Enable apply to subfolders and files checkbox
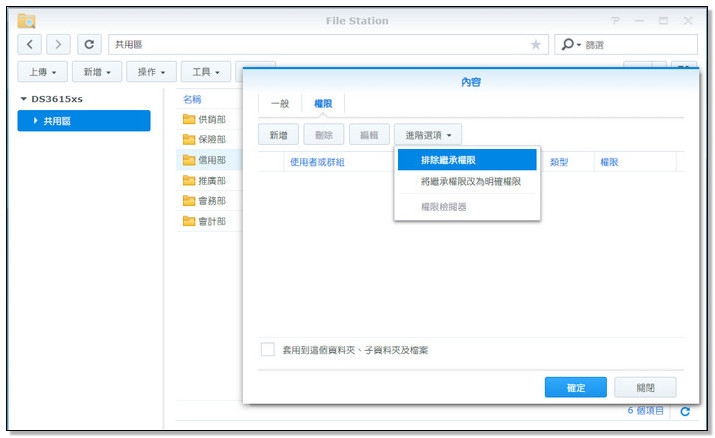 click(x=267, y=350)
